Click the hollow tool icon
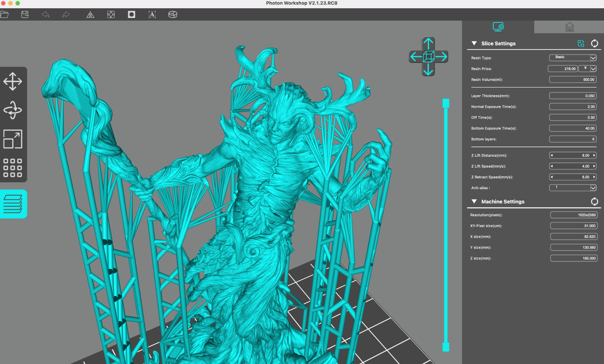The width and height of the screenshot is (604, 364). coord(131,14)
